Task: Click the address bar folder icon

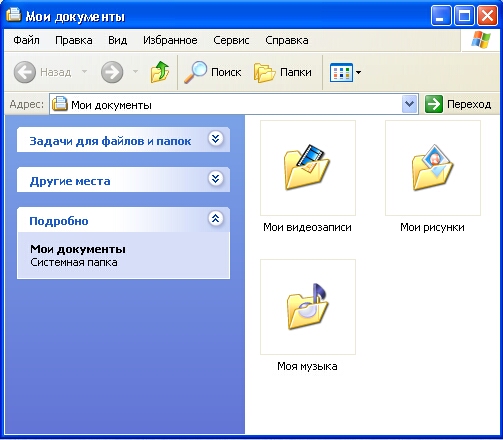Action: coord(60,104)
